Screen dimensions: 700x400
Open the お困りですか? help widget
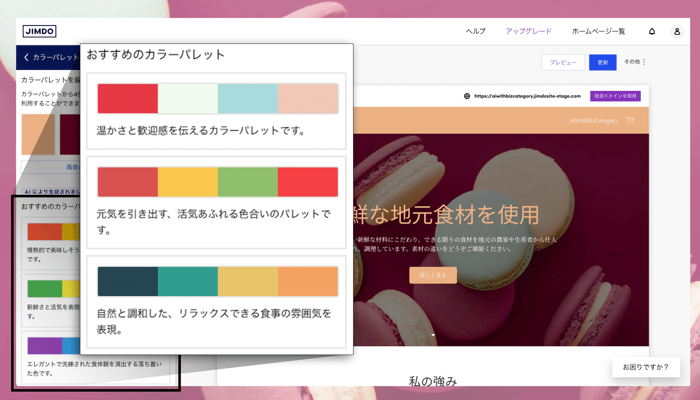point(646,367)
